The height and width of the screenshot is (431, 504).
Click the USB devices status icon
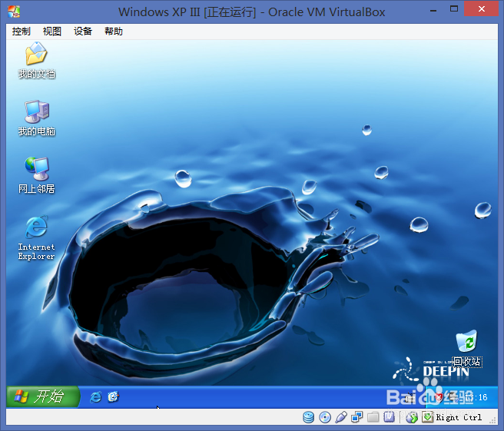tap(340, 417)
